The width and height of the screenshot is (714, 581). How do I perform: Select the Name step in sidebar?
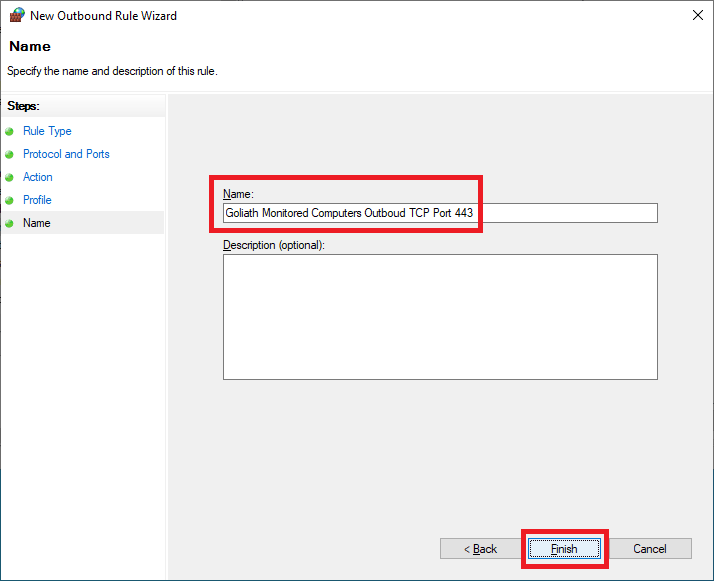(36, 223)
